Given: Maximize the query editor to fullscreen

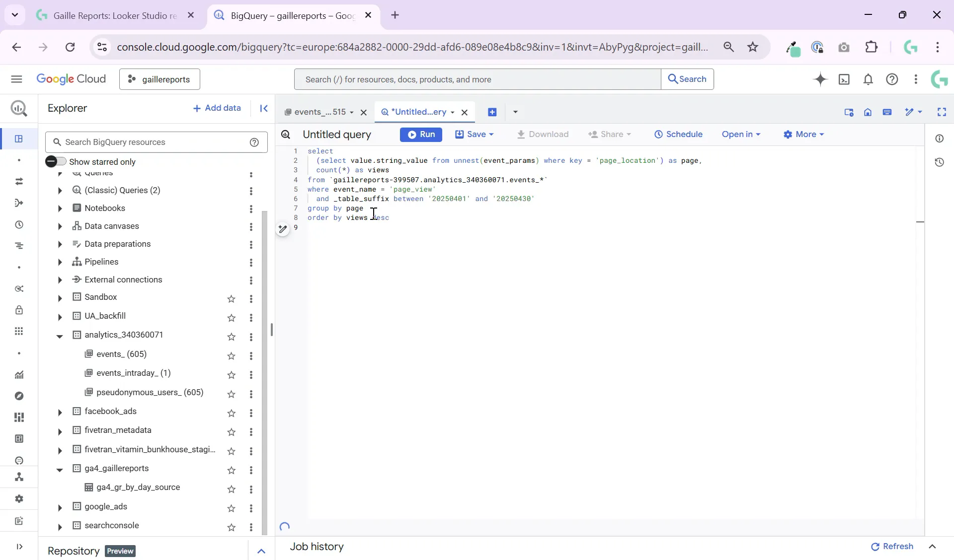Looking at the screenshot, I should pos(943,112).
